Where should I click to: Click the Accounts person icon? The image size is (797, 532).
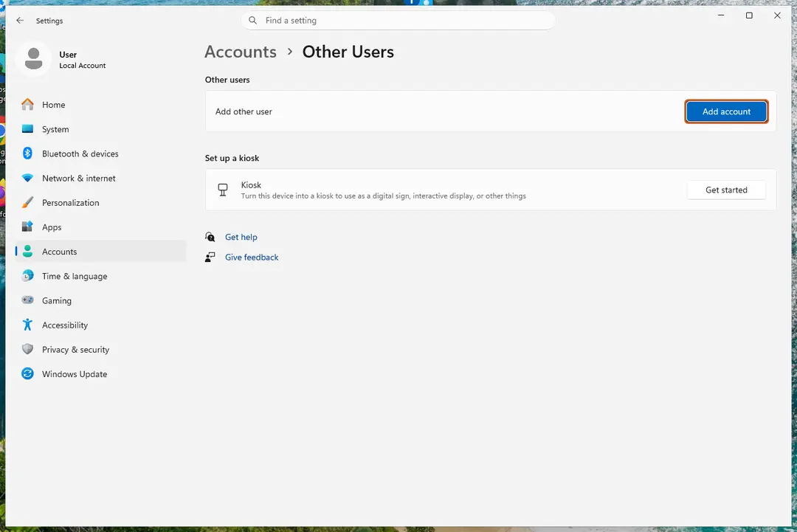click(x=27, y=251)
